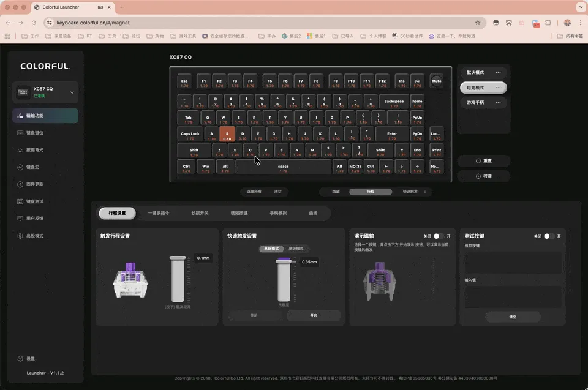Open browser extensions puzzle icon
This screenshot has height=390, width=588.
coord(548,23)
